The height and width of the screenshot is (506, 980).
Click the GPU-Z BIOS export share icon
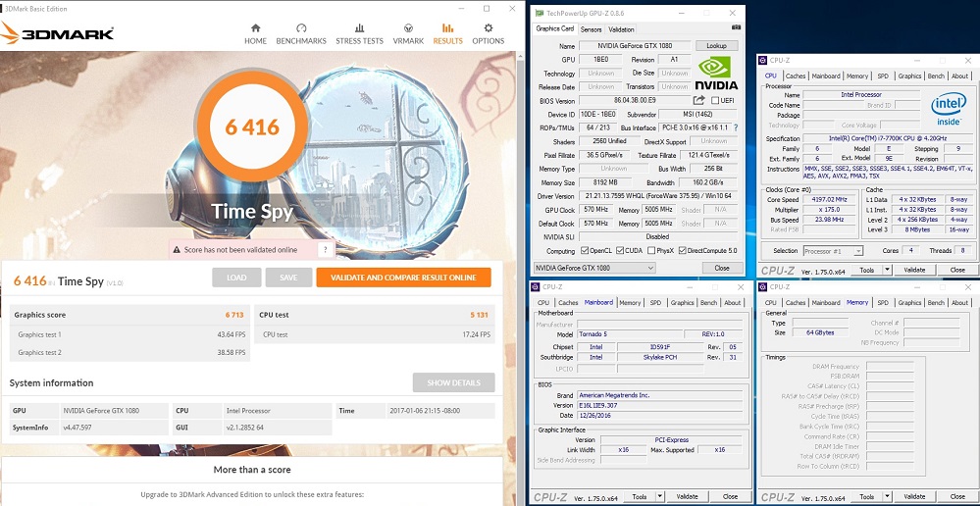pos(698,100)
